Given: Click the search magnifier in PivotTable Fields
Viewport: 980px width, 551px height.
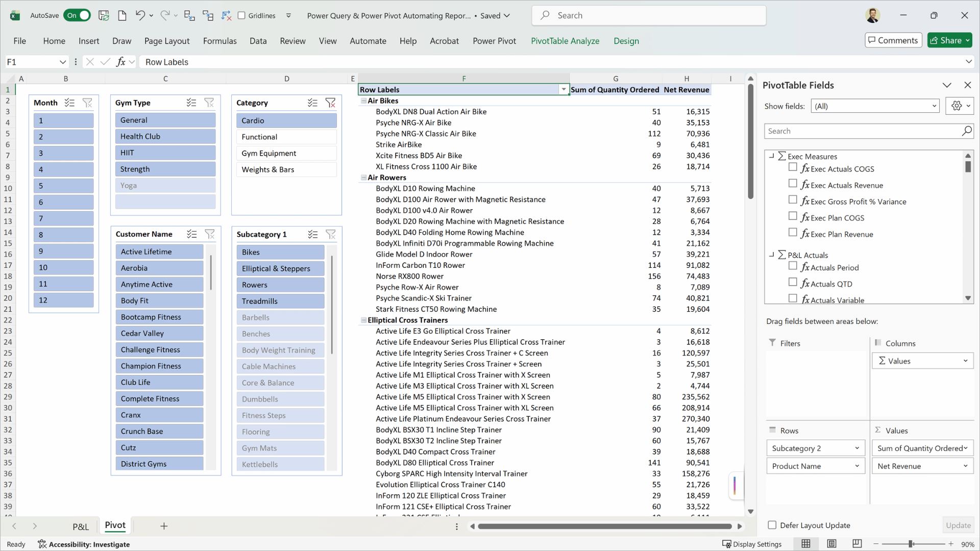Looking at the screenshot, I should coord(967,131).
